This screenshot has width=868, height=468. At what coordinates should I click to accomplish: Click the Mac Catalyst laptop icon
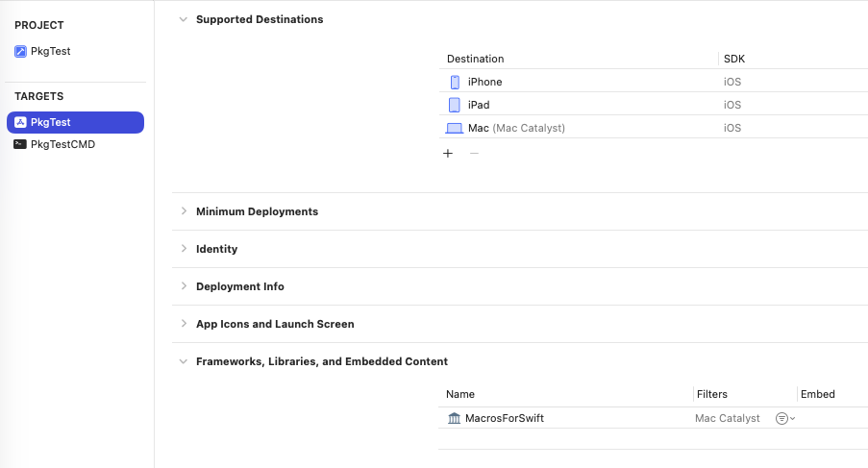coord(455,129)
